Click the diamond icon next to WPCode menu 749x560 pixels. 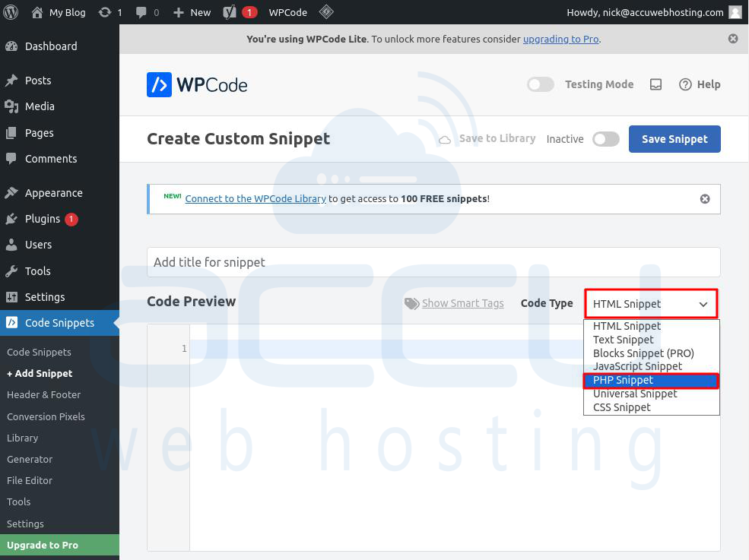[326, 11]
